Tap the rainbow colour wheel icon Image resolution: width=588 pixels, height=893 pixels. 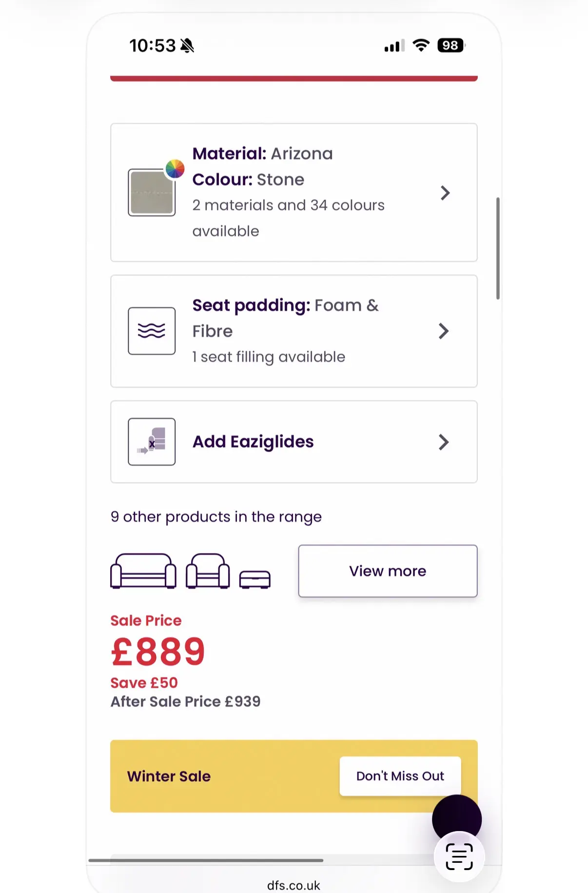point(175,169)
